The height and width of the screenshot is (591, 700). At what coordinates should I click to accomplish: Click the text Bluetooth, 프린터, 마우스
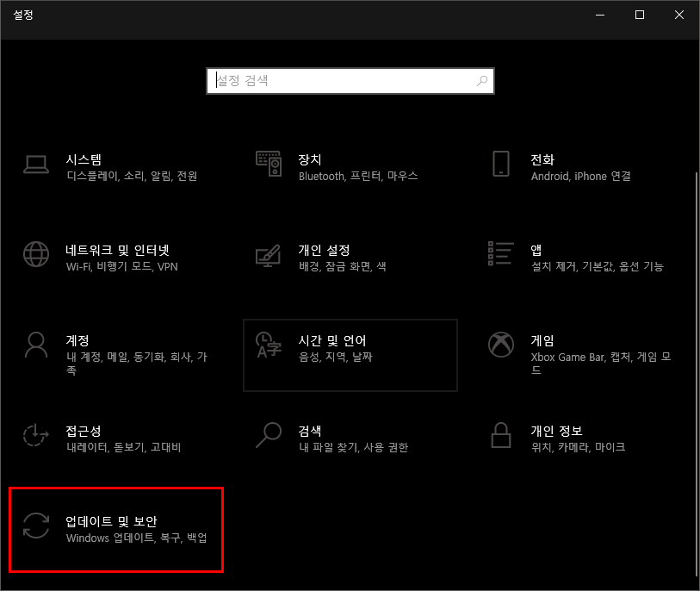click(x=358, y=176)
